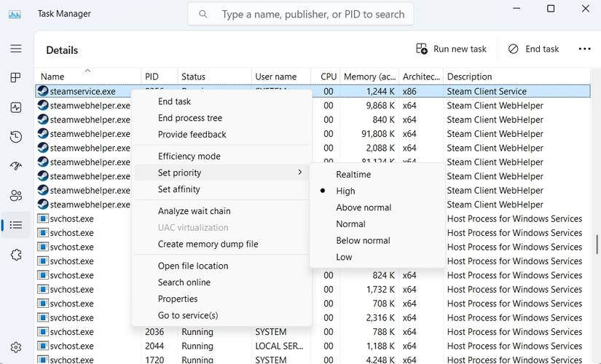
Task: Open the Users page icon
Action: pyautogui.click(x=16, y=195)
